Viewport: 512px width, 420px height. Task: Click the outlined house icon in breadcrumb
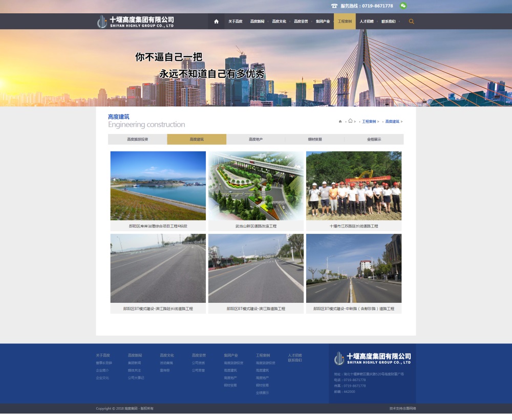click(x=350, y=121)
